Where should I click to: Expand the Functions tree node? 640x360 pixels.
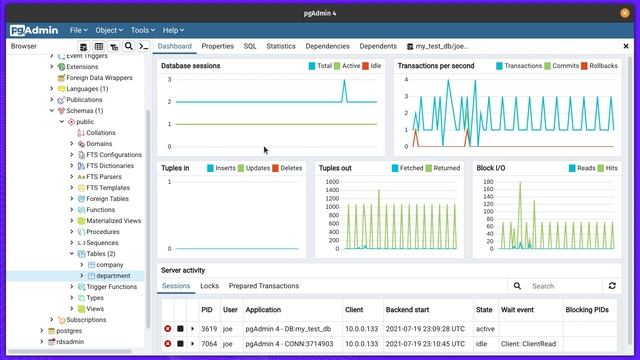(x=72, y=210)
